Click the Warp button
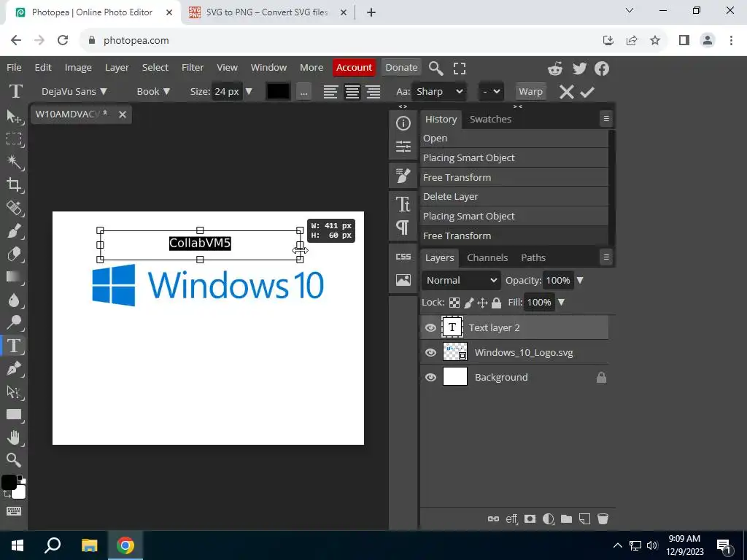The width and height of the screenshot is (747, 560). click(530, 91)
